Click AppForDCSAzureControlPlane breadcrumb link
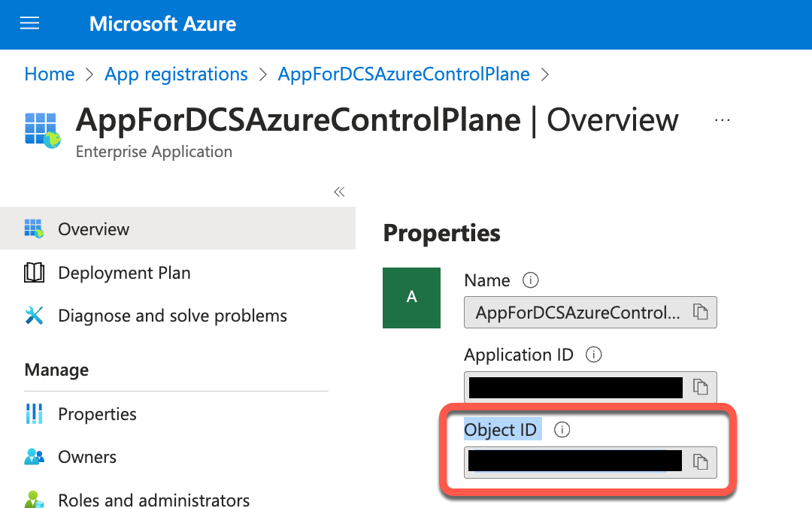 (404, 74)
